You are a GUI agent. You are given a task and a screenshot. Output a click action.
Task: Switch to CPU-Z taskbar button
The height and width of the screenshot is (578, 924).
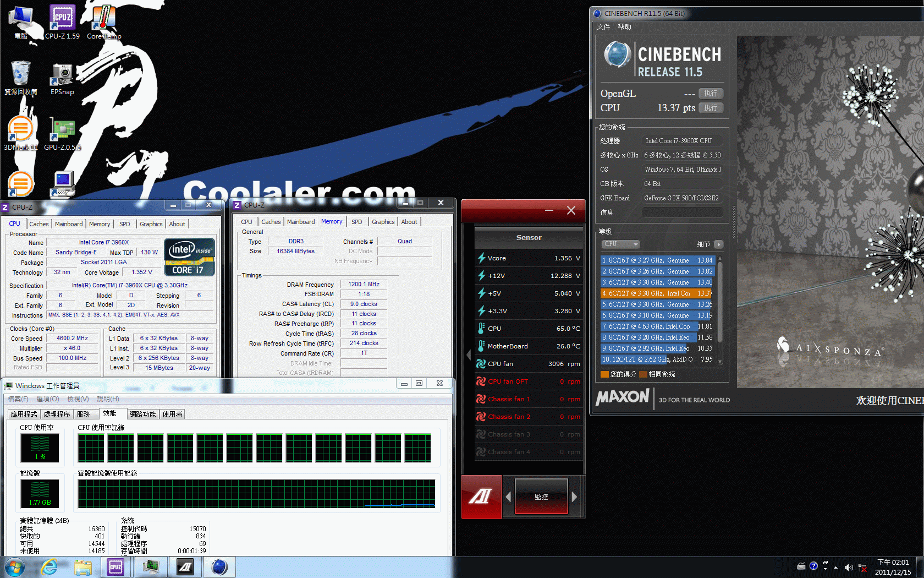[x=116, y=567]
